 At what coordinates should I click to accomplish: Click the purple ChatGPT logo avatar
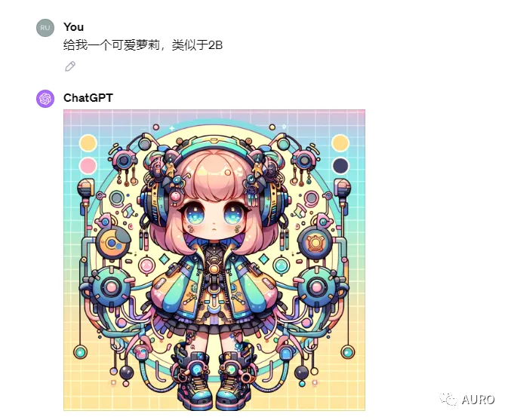45,98
